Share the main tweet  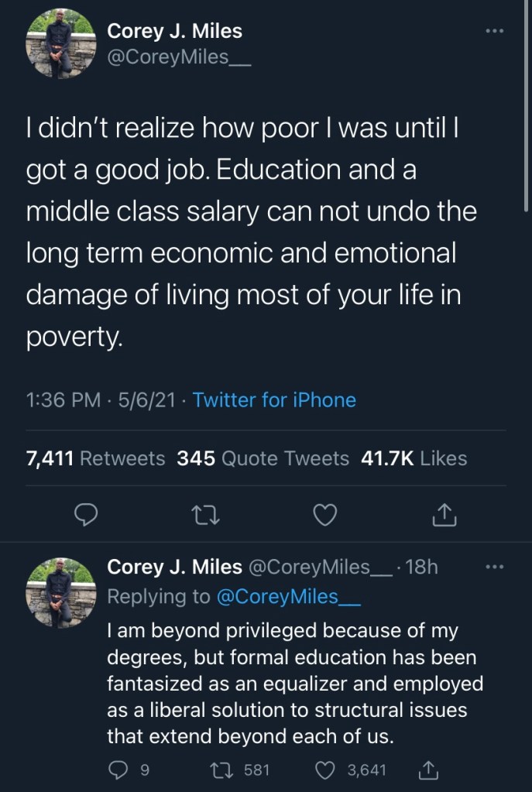(x=444, y=513)
